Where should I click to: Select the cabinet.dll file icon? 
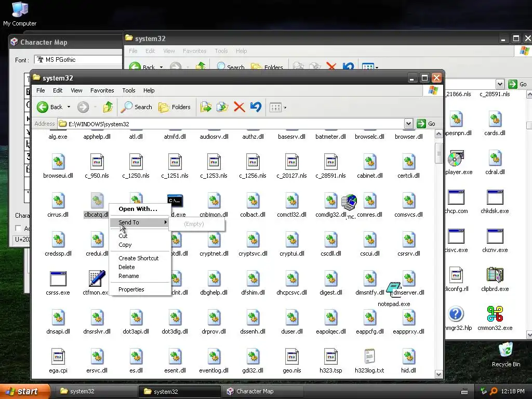click(x=370, y=162)
